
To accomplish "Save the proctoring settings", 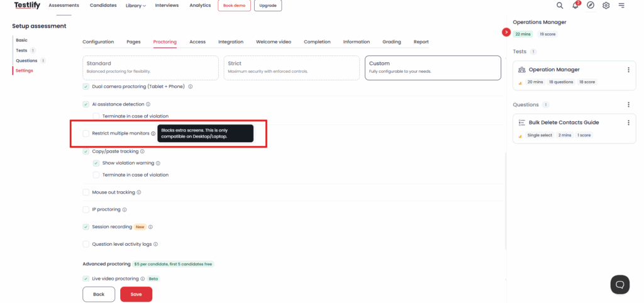I will click(x=136, y=294).
